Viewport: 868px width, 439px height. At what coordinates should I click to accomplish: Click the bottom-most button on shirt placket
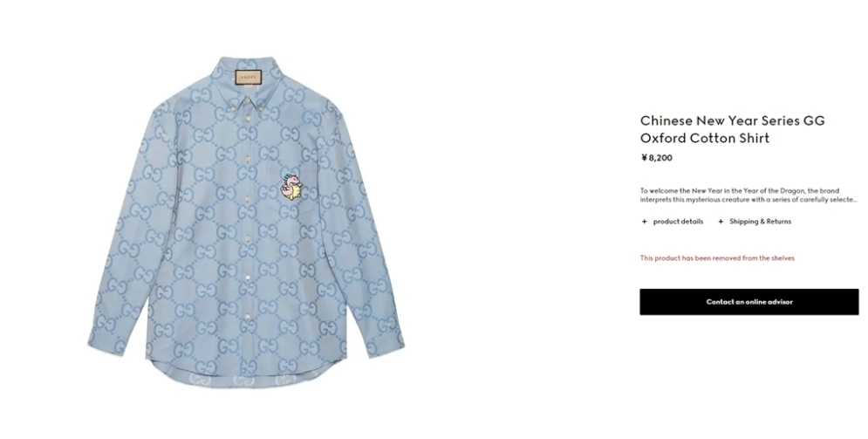pyautogui.click(x=248, y=316)
